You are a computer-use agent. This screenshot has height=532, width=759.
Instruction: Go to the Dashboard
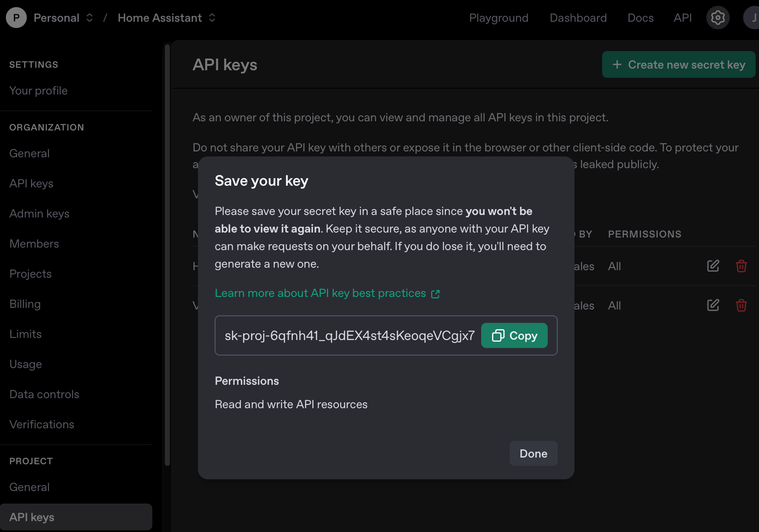pyautogui.click(x=578, y=18)
